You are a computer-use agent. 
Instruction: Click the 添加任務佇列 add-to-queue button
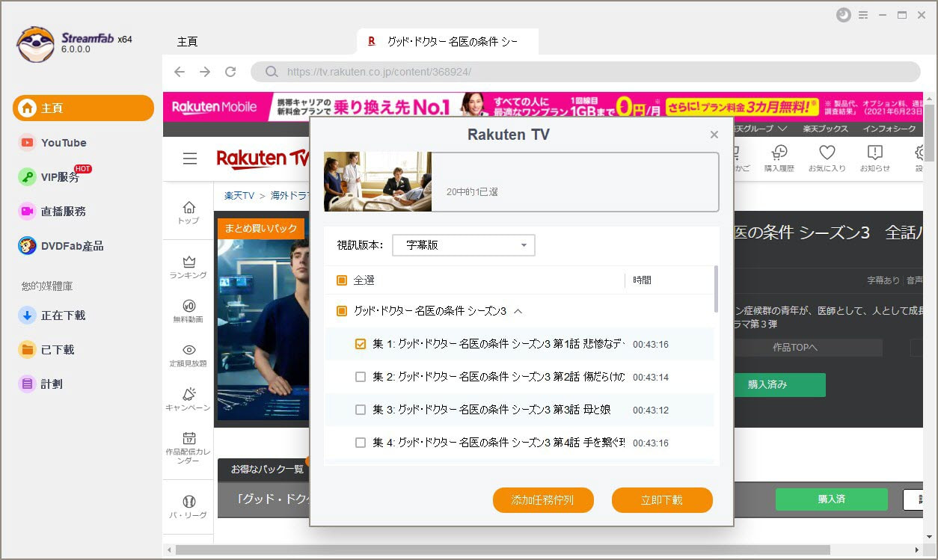(x=543, y=500)
